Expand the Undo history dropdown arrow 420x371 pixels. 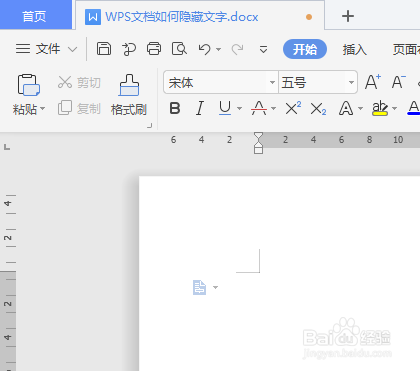[219, 49]
